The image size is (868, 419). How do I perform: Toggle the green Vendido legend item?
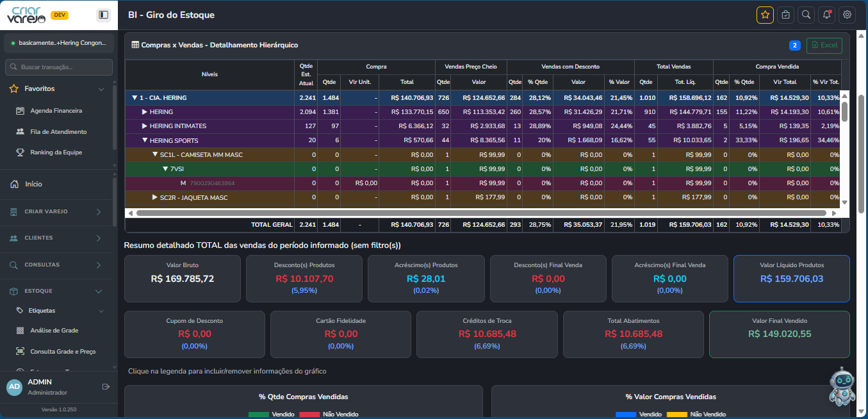pos(268,415)
